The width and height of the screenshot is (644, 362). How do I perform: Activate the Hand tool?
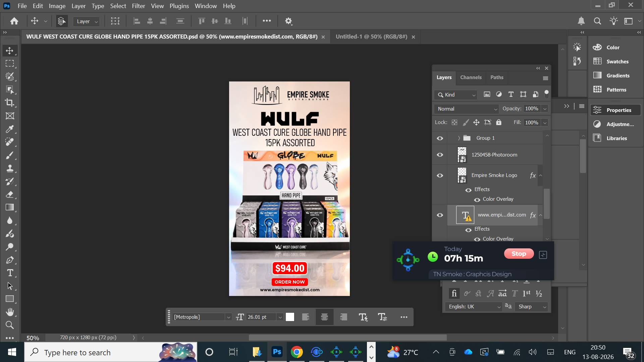coord(10,312)
